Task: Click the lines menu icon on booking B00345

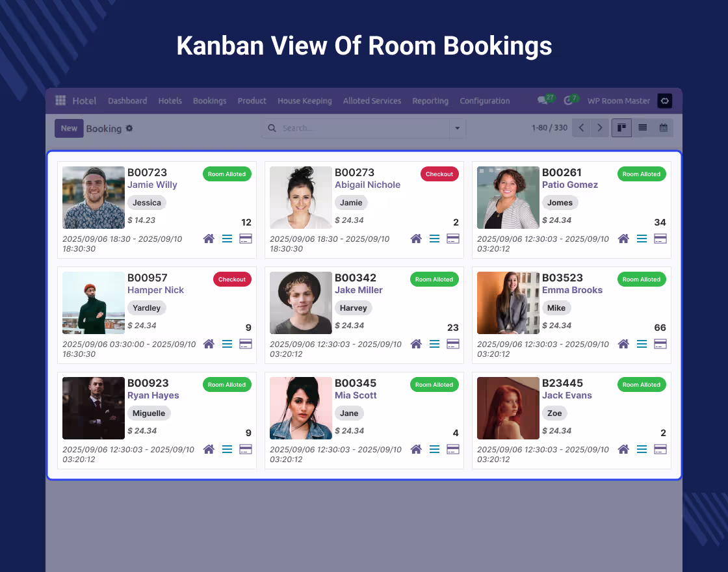Action: click(435, 449)
